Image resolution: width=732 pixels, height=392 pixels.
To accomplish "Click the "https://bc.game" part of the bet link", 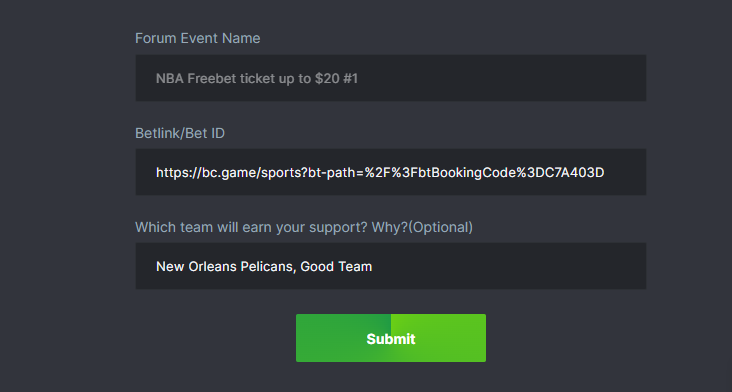I will pyautogui.click(x=205, y=173).
